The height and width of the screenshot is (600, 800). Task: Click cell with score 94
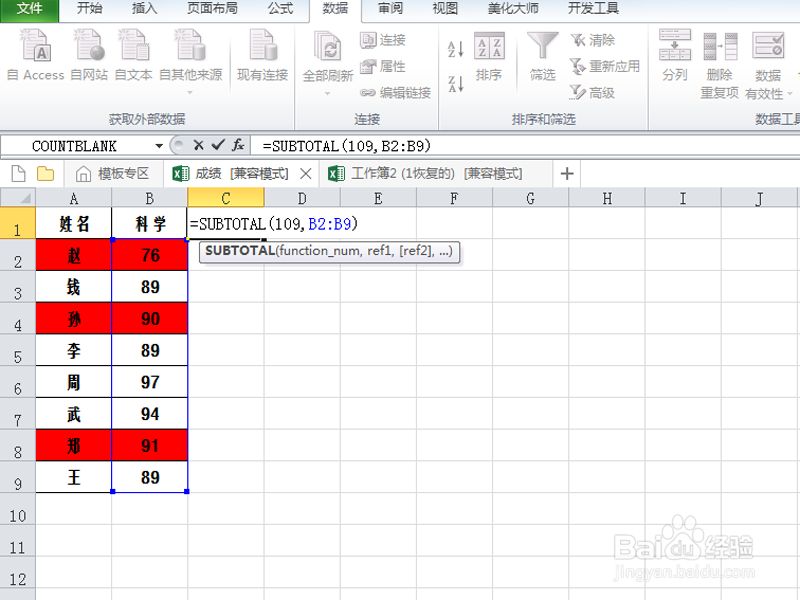[149, 414]
